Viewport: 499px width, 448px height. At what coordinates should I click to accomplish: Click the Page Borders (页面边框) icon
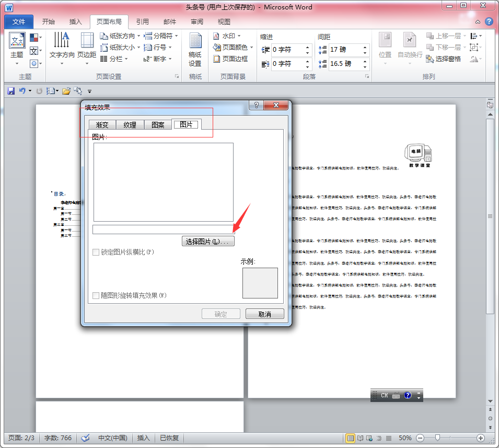coord(230,59)
